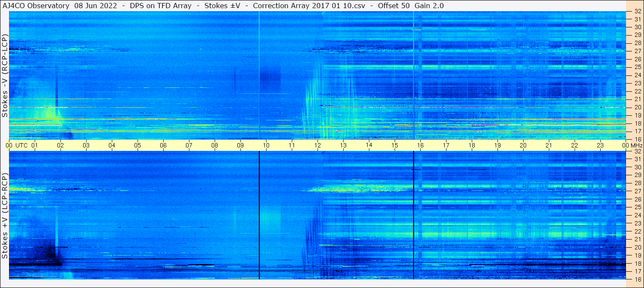Click black vertical line near 09:40 in Stokes +V
This screenshot has width=644, height=288.
259,215
